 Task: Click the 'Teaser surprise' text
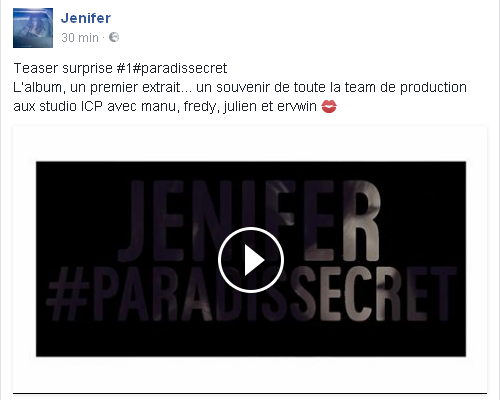pyautogui.click(x=63, y=68)
